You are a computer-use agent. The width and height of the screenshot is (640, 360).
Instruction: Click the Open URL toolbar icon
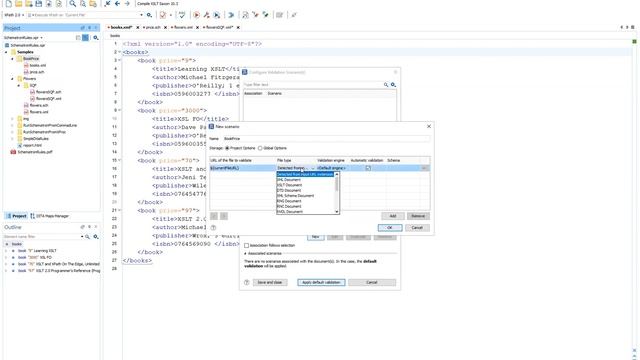(29, 4)
